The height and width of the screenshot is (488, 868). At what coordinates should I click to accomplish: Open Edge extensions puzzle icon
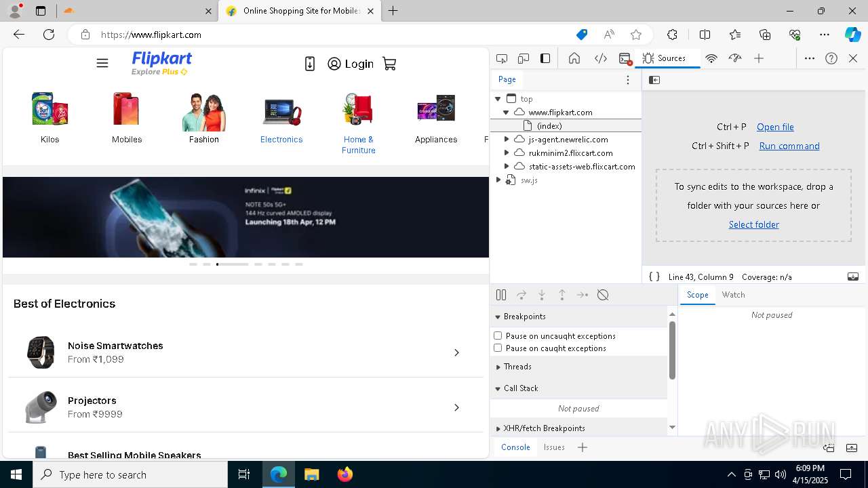[x=672, y=35]
